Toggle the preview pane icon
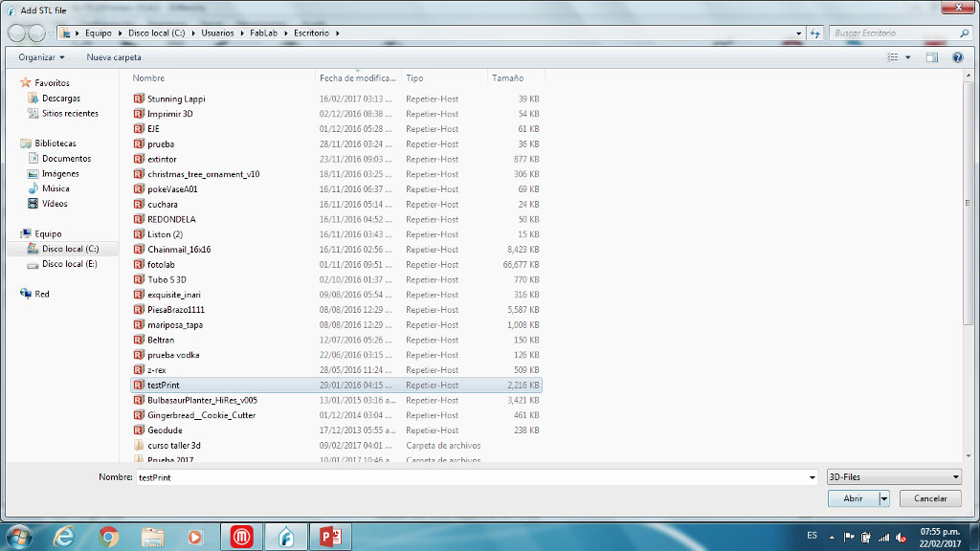Viewport: 980px width, 551px height. (932, 57)
